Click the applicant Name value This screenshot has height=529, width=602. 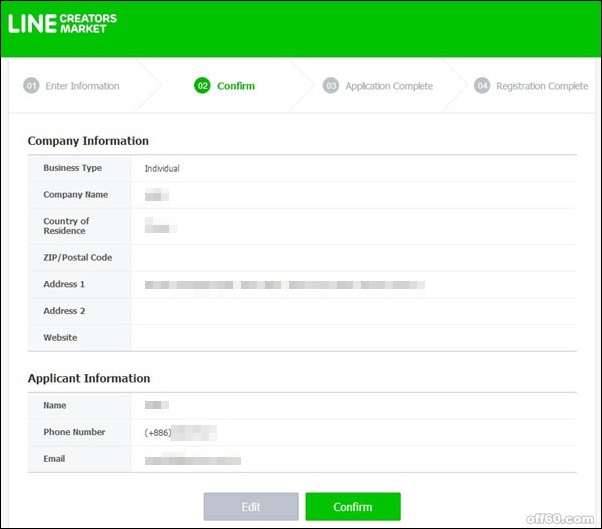click(x=156, y=406)
